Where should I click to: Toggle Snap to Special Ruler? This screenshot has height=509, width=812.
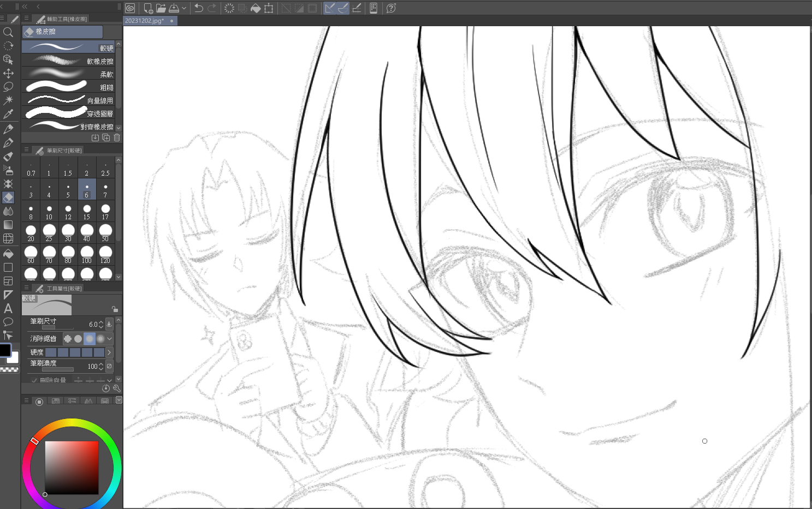point(343,8)
